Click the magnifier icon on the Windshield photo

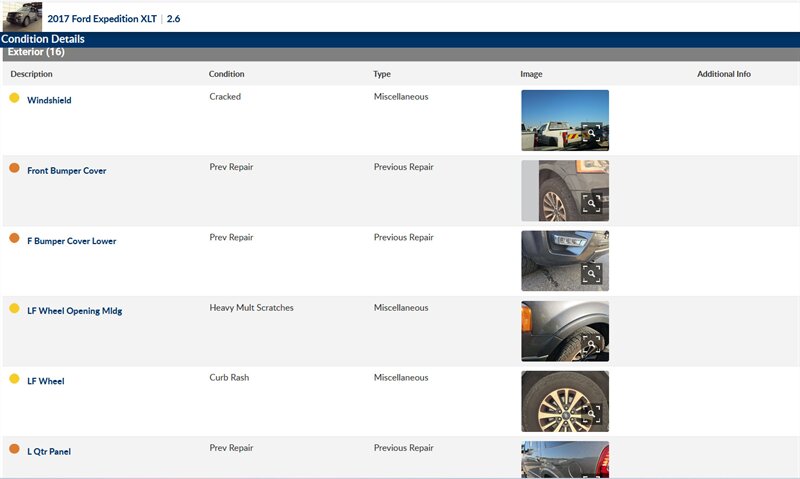click(592, 133)
